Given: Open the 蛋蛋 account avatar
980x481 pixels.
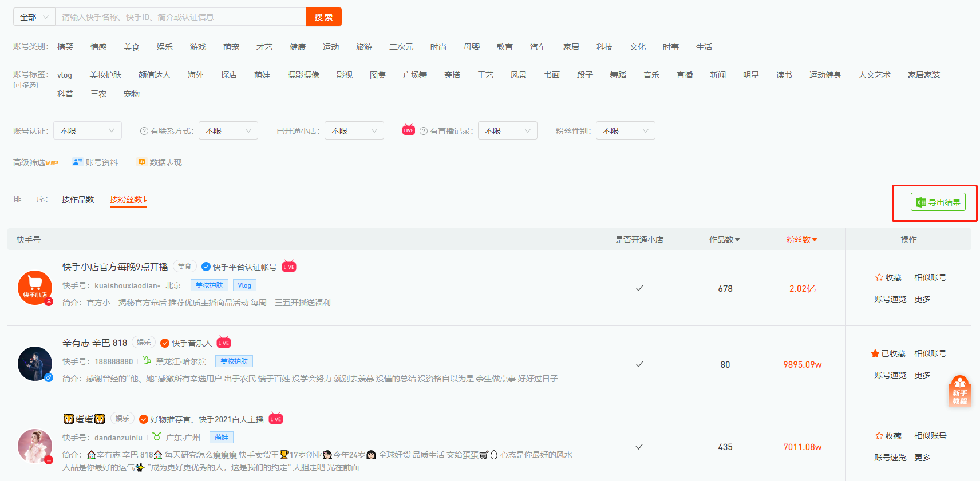Looking at the screenshot, I should (x=35, y=446).
